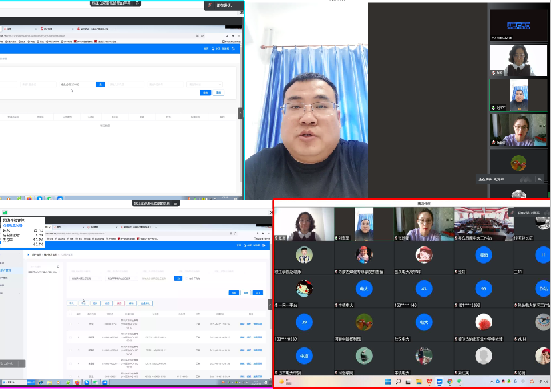
Task: Select the conference room video tile in the grid
Action: click(484, 224)
